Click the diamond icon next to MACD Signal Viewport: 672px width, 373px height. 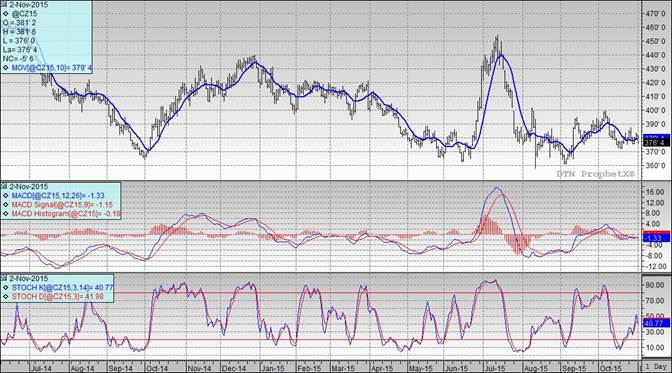(6, 205)
